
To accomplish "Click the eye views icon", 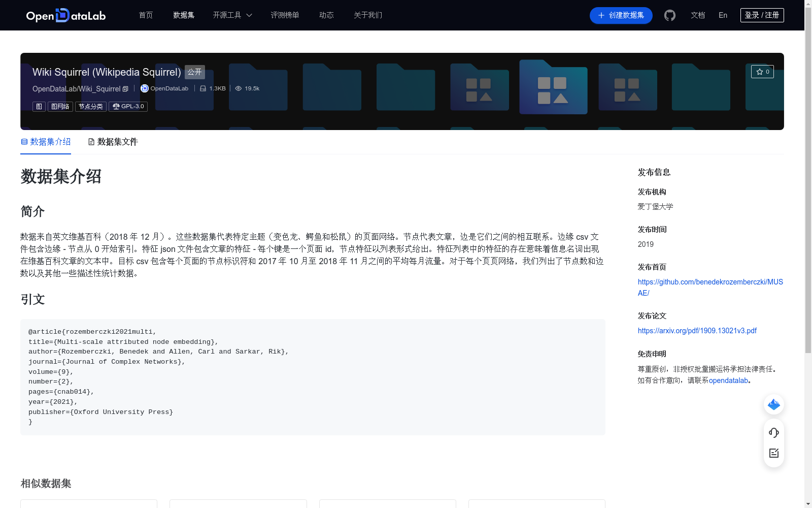I will pos(239,88).
